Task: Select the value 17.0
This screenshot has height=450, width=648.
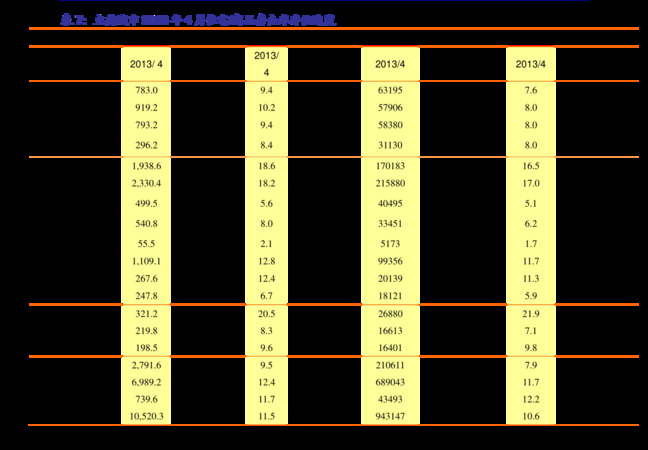Action: point(531,183)
